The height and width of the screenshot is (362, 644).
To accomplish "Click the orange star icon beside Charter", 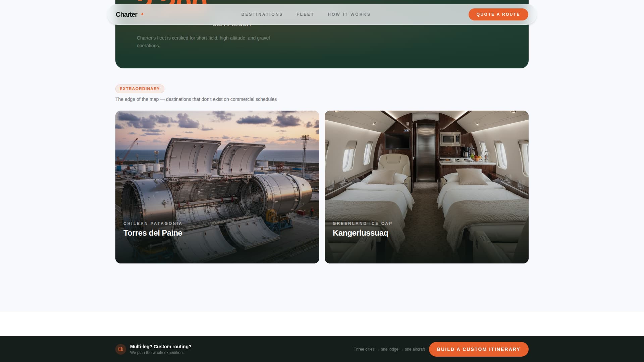I will click(x=142, y=14).
